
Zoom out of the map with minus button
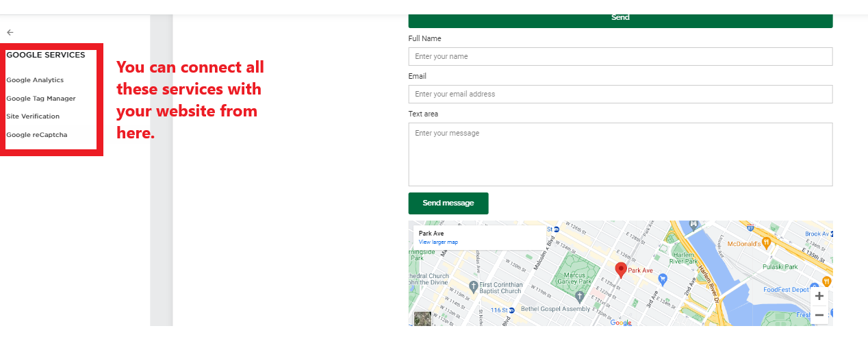coord(819,315)
